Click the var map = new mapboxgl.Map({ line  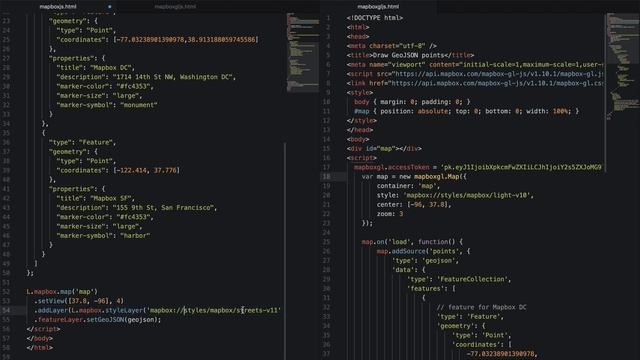pyautogui.click(x=414, y=177)
